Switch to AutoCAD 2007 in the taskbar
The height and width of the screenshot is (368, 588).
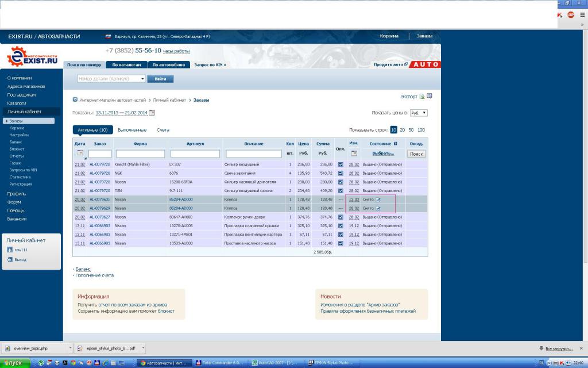click(x=275, y=363)
